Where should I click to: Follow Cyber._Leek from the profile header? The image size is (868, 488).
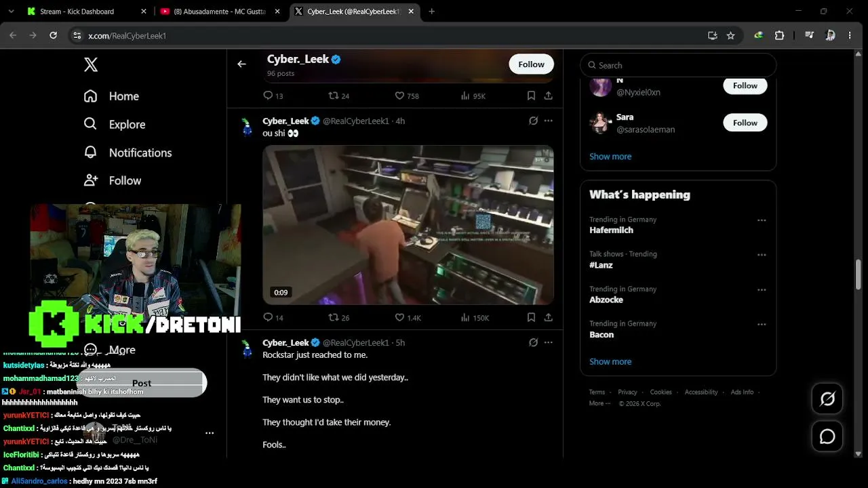click(x=531, y=64)
